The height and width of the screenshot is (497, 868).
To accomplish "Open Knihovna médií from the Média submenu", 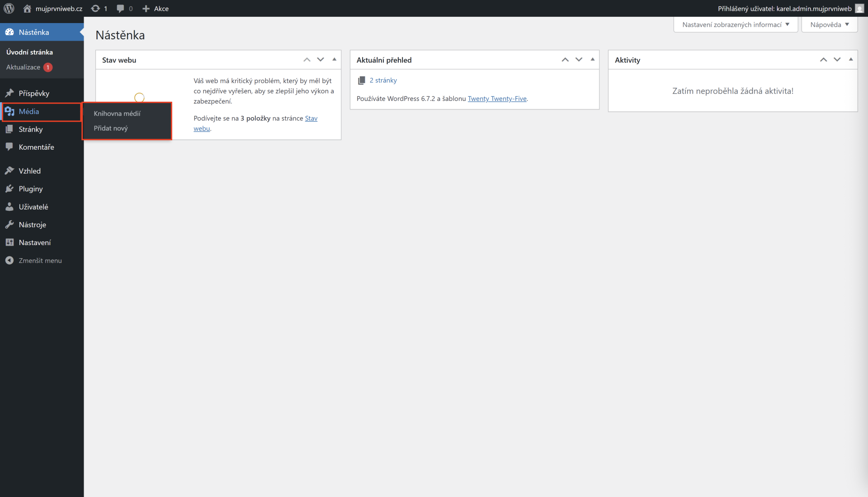I will point(117,114).
